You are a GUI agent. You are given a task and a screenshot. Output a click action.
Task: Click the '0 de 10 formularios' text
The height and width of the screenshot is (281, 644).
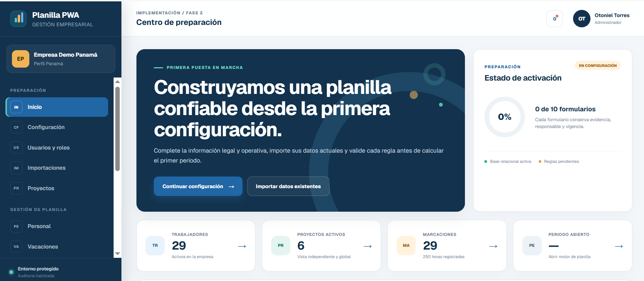pos(565,109)
